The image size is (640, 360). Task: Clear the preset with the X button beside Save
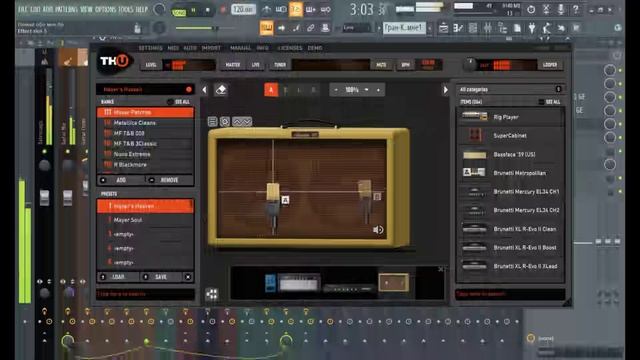pyautogui.click(x=188, y=277)
